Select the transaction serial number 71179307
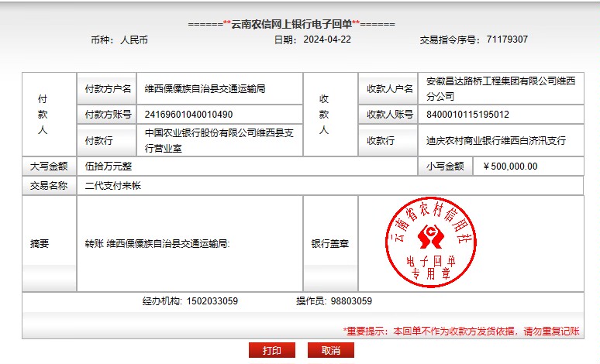 pos(507,39)
